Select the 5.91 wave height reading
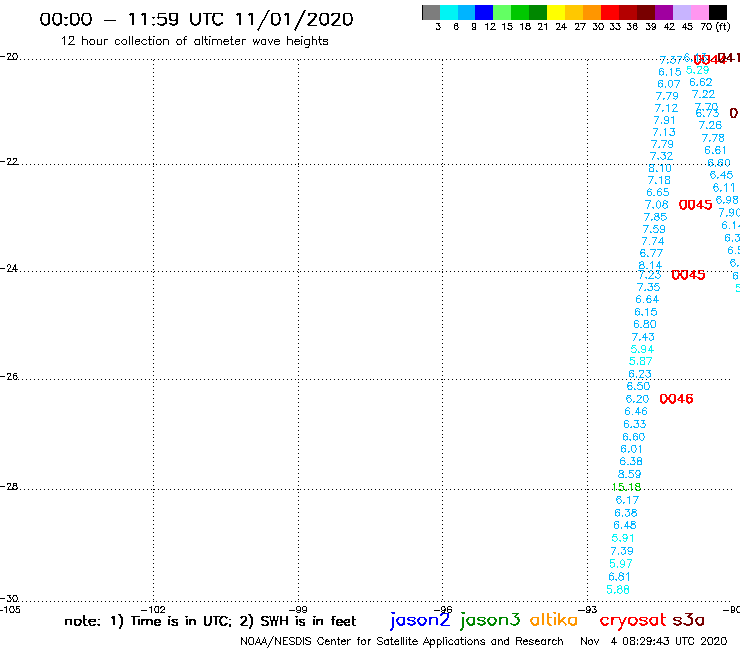The width and height of the screenshot is (740, 650). click(x=623, y=538)
